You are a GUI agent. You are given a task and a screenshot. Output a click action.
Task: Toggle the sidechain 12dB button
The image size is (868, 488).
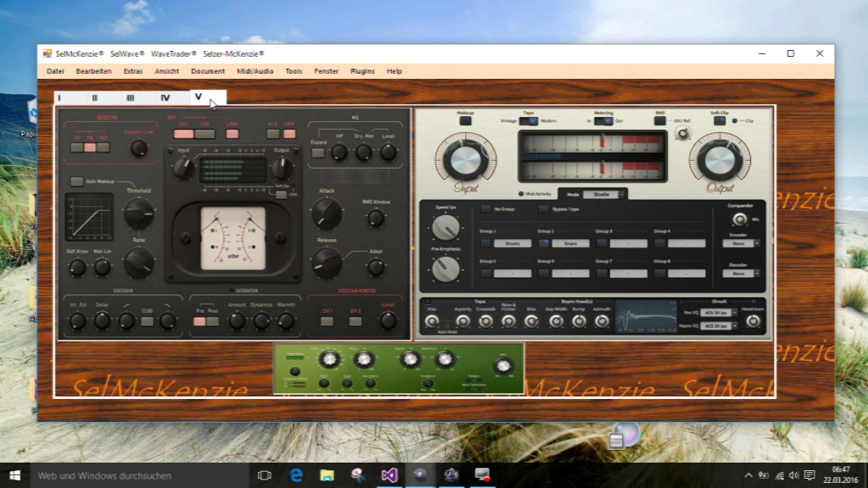[x=147, y=321]
